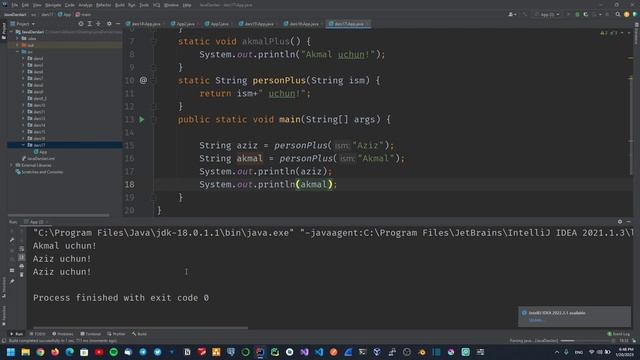Collapse the dars17 folder in the tree
The width and height of the screenshot is (640, 360).
pyautogui.click(x=23, y=145)
